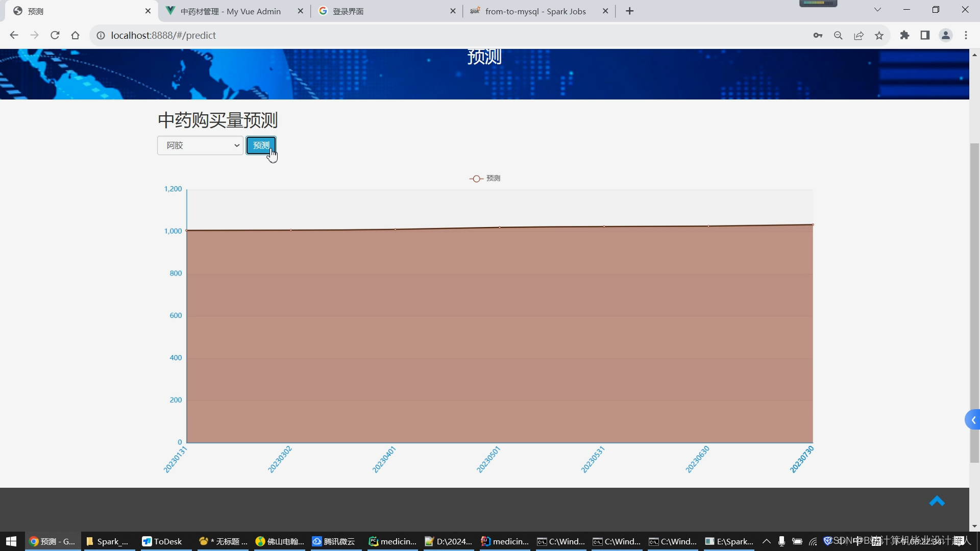Open a new browser tab

click(629, 11)
